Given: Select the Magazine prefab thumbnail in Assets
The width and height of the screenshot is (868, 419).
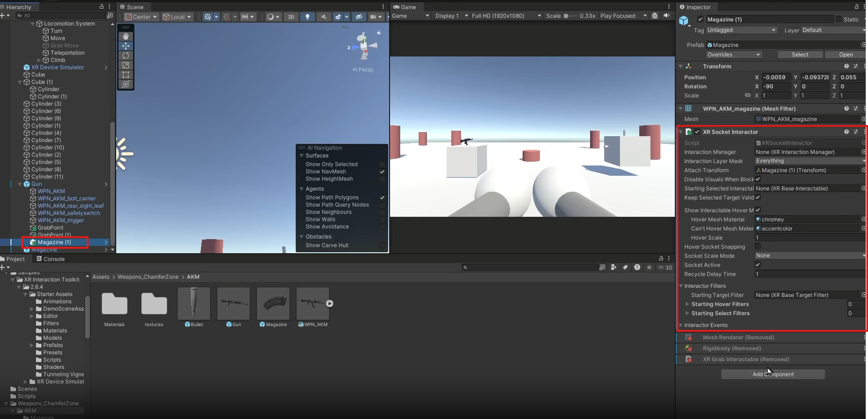Looking at the screenshot, I should point(273,303).
